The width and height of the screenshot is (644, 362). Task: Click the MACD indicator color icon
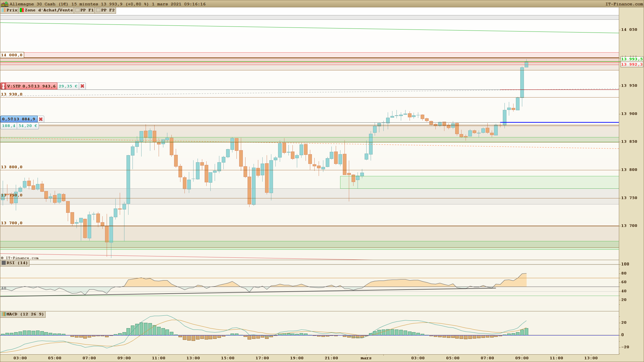click(4, 314)
